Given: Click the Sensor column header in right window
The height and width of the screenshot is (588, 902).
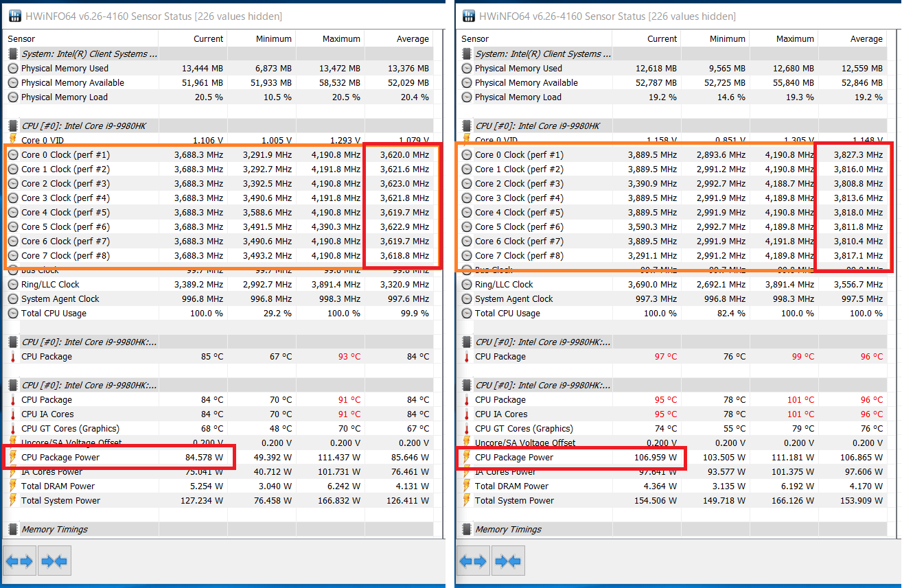Looking at the screenshot, I should pos(535,39).
